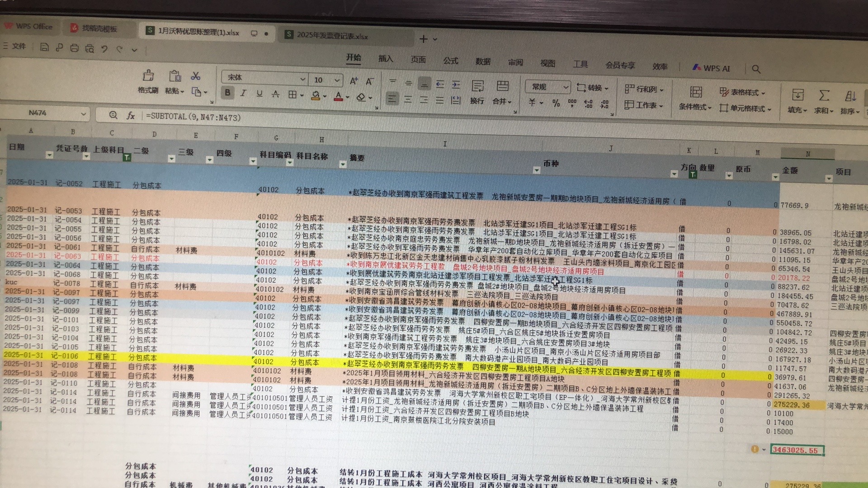Click the Fill (填充) icon
The width and height of the screenshot is (868, 488).
798,94
